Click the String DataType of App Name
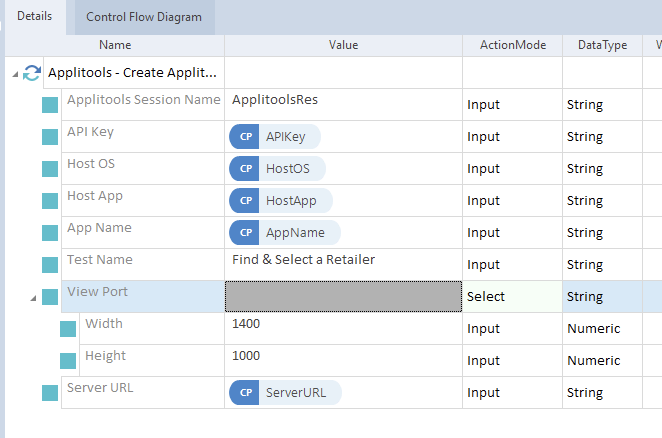Viewport: 662px width, 438px height. coord(602,232)
